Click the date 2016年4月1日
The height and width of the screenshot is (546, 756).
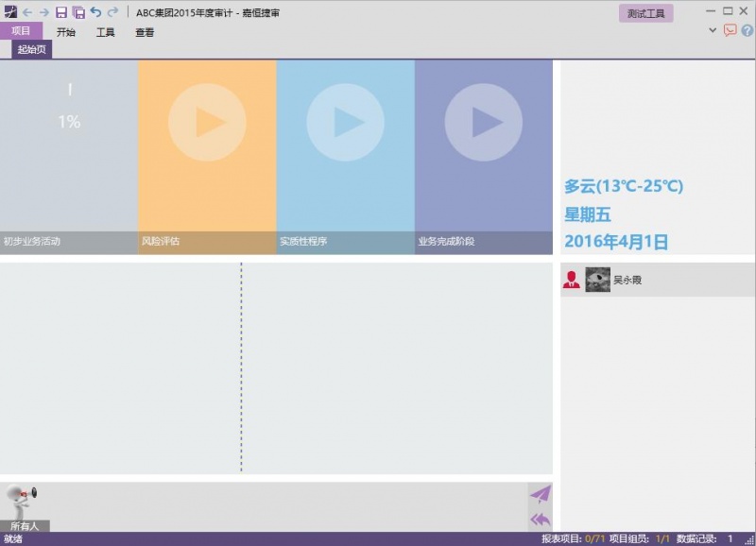click(617, 242)
